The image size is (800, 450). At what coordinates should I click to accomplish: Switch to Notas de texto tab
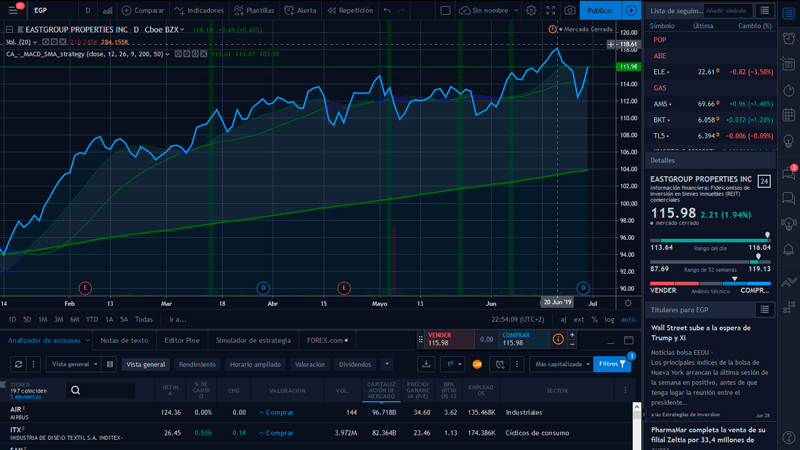(x=124, y=340)
